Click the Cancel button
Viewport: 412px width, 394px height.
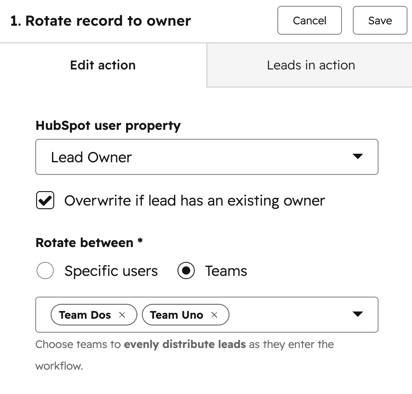[x=309, y=20]
